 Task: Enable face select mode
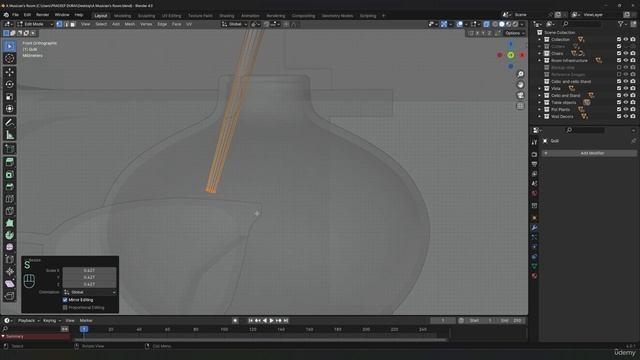[73, 24]
